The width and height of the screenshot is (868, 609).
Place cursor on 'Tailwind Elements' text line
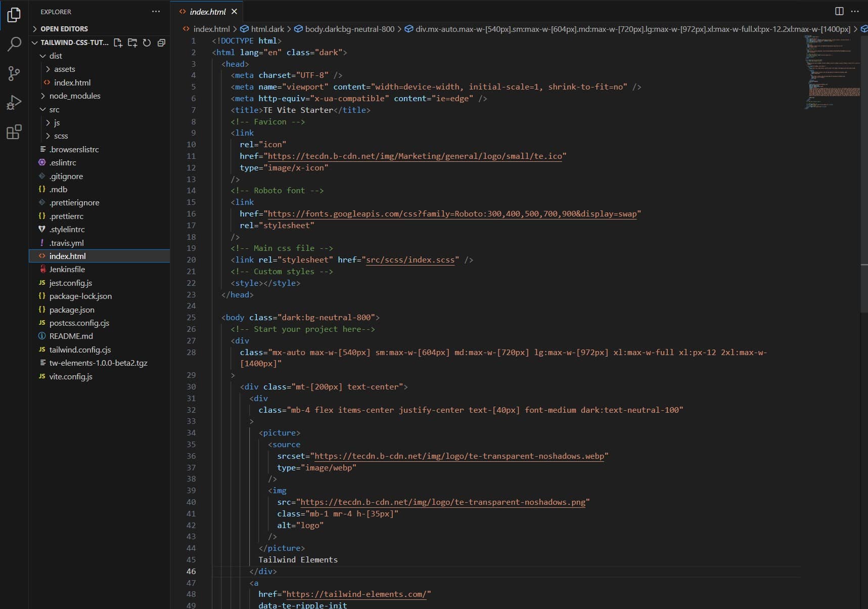pyautogui.click(x=298, y=560)
